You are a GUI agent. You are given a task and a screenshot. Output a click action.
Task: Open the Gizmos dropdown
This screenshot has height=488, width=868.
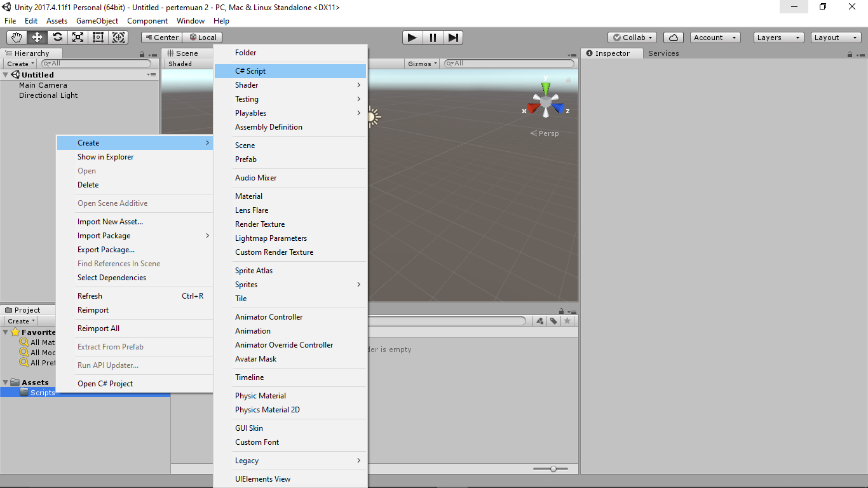(423, 64)
